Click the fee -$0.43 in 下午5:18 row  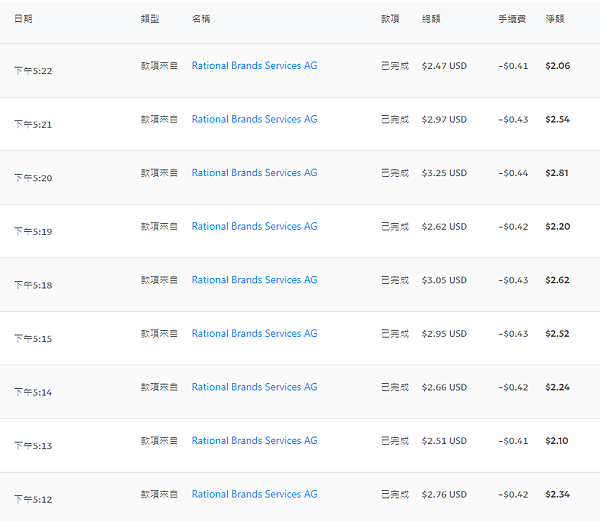tap(513, 280)
